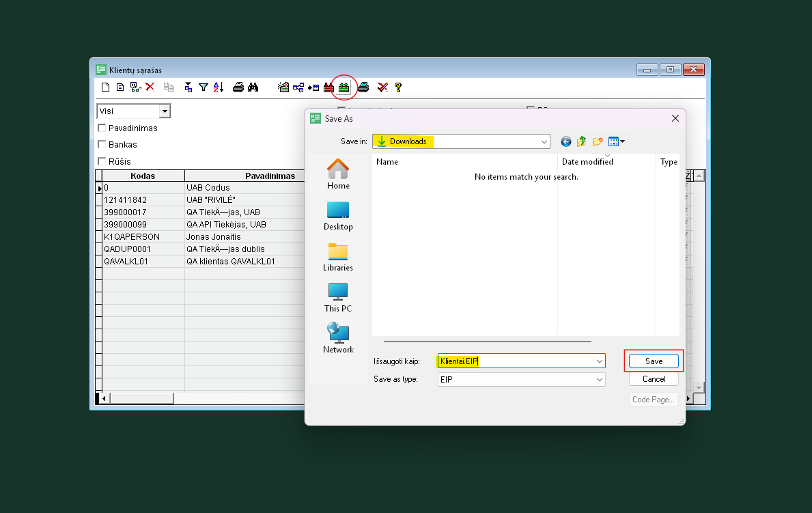The width and height of the screenshot is (812, 513).
Task: Open search with the binoculars icon
Action: pyautogui.click(x=253, y=87)
